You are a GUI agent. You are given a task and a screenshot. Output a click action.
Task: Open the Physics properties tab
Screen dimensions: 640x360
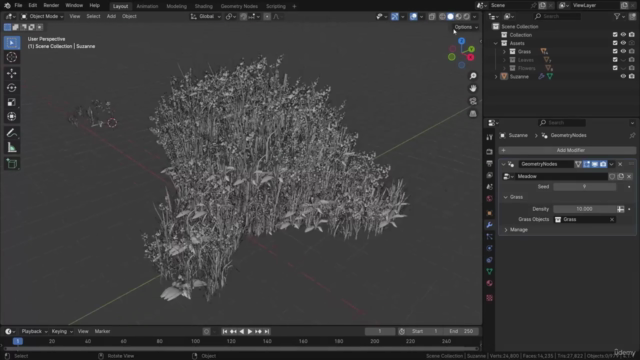click(489, 248)
